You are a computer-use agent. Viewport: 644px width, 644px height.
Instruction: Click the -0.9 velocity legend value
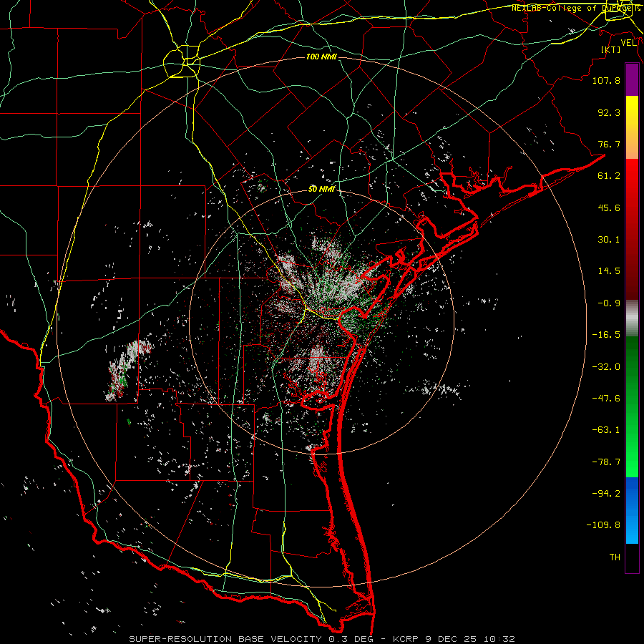coord(609,303)
